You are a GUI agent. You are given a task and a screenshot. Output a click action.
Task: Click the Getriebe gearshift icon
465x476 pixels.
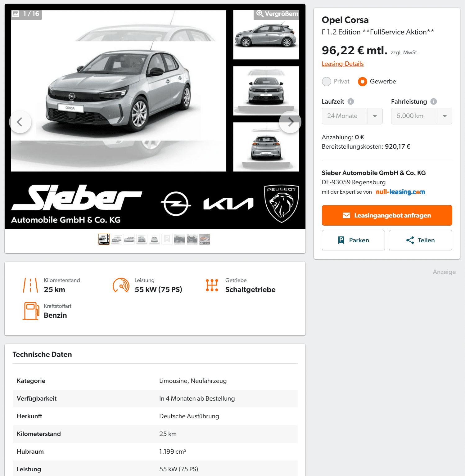coord(212,285)
